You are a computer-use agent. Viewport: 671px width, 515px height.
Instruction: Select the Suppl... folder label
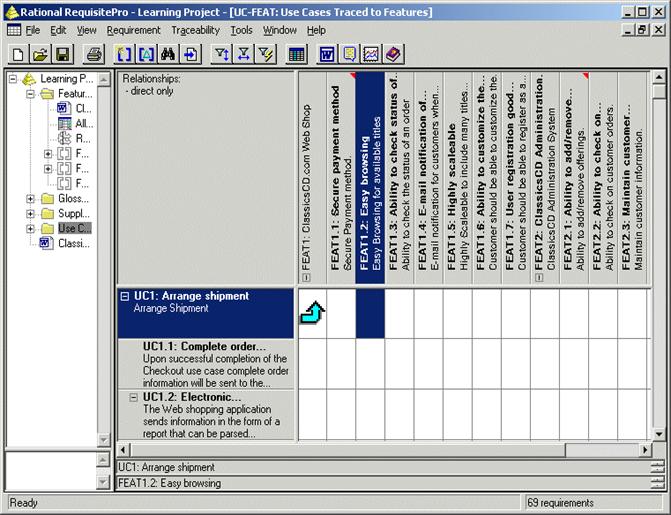click(x=74, y=214)
